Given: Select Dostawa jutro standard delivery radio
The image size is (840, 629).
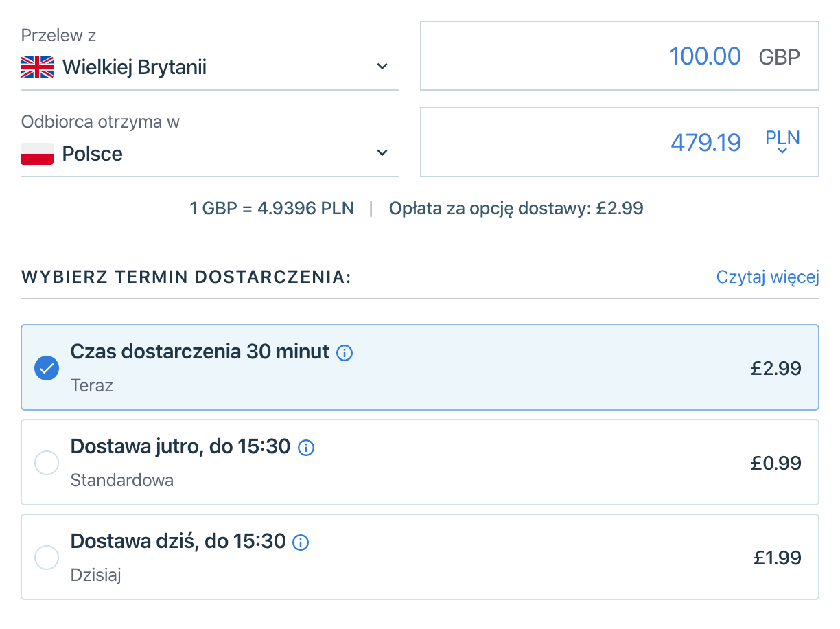Looking at the screenshot, I should (x=47, y=462).
